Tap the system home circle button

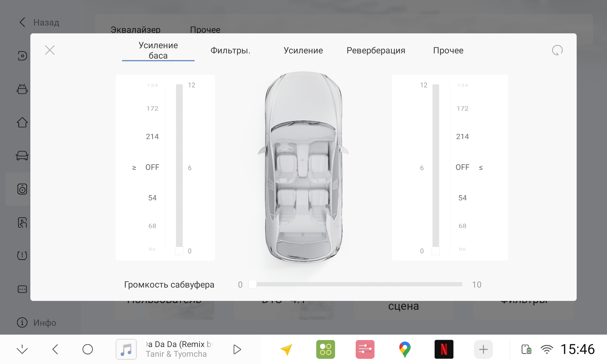pos(88,349)
